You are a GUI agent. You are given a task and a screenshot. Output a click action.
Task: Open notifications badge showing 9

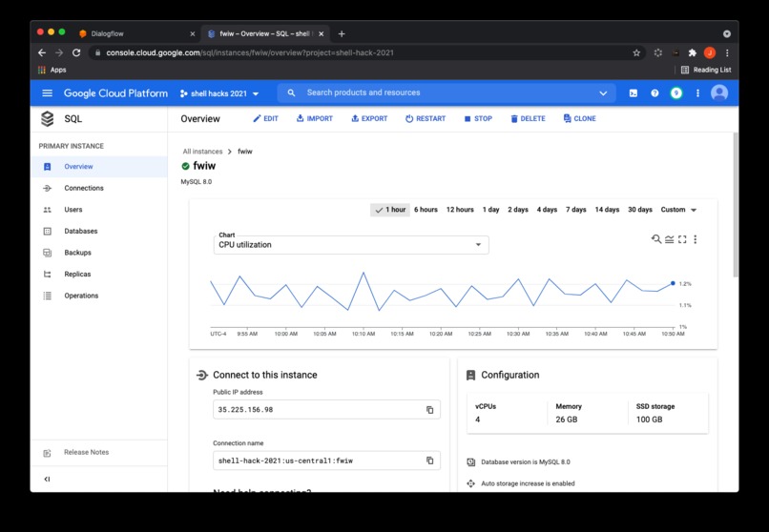click(676, 93)
